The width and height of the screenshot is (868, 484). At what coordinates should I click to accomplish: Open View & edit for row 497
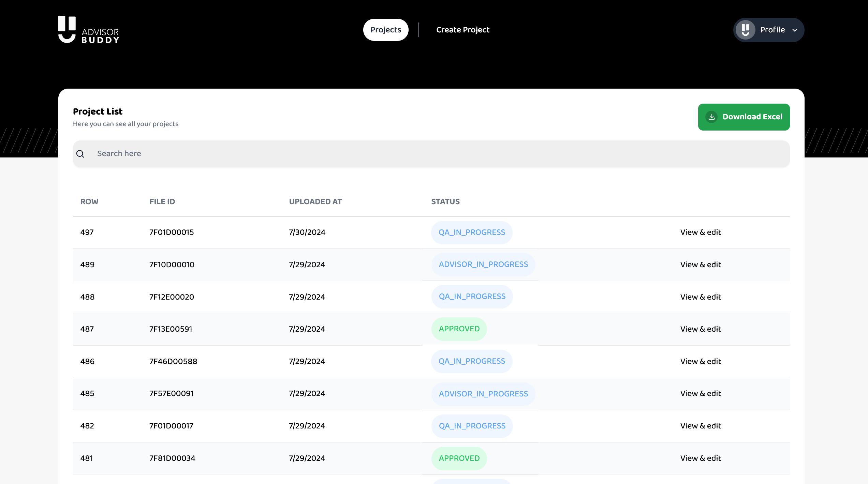700,232
